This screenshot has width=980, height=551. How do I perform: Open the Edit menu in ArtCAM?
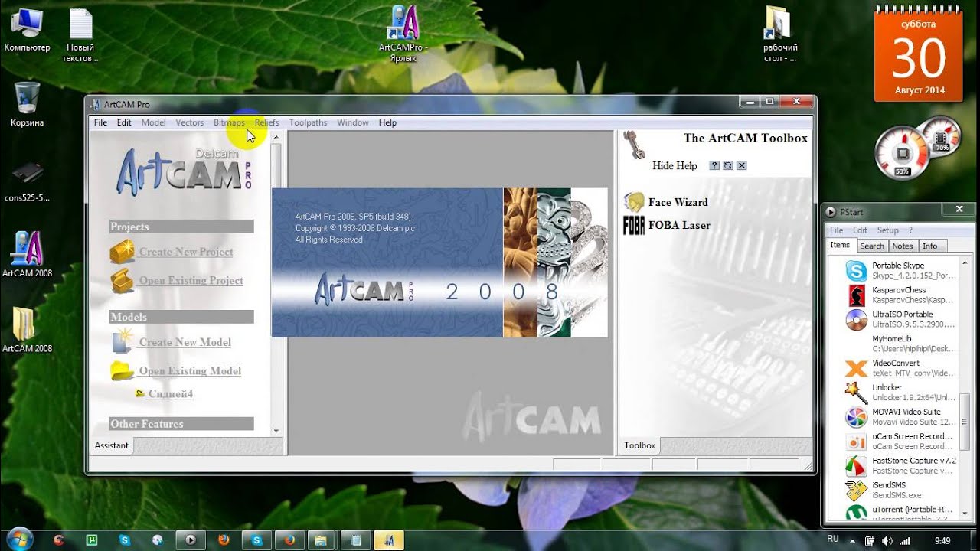pos(124,122)
